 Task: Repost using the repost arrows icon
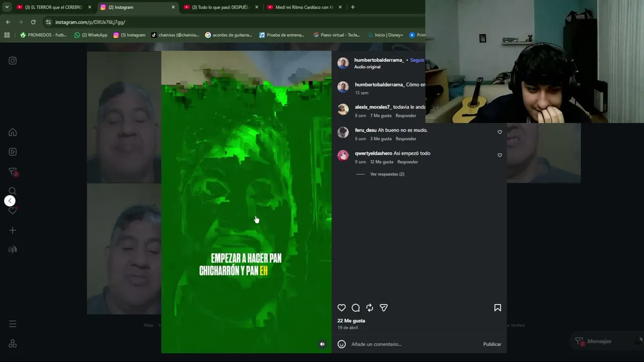pyautogui.click(x=370, y=308)
